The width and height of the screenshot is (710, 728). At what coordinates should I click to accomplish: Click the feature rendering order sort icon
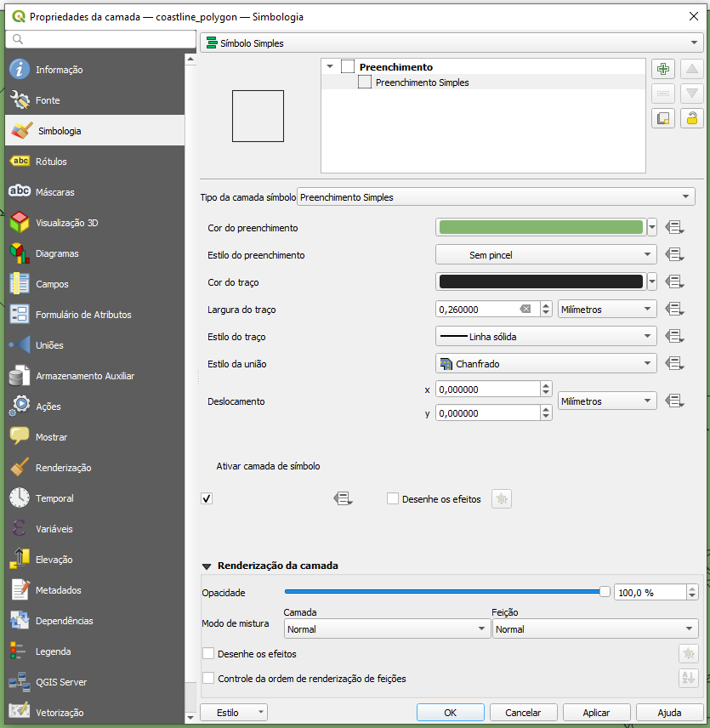pyautogui.click(x=688, y=679)
